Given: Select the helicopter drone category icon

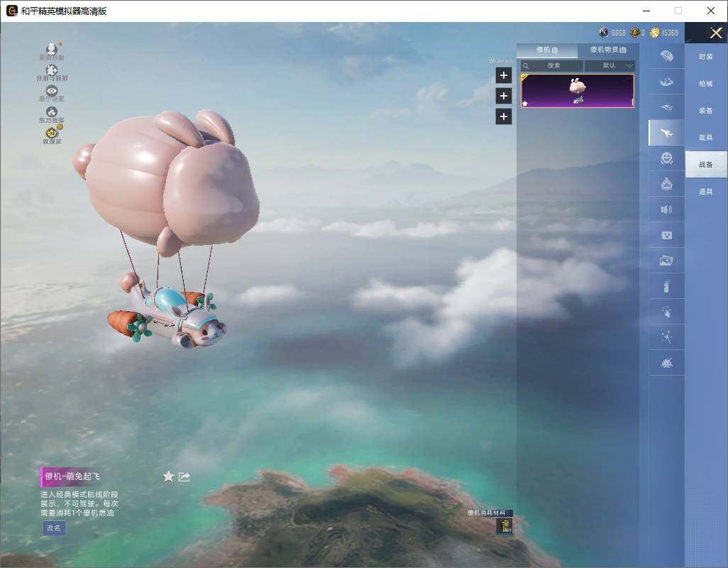Looking at the screenshot, I should point(666,107).
